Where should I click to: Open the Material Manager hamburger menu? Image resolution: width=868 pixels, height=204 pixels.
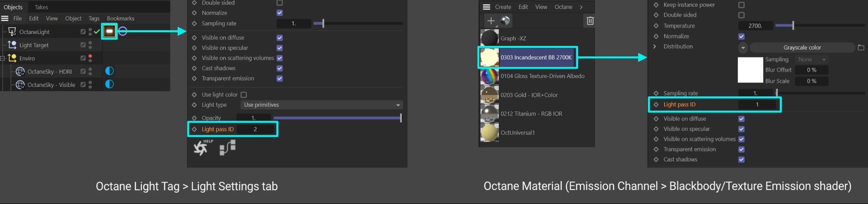[487, 7]
